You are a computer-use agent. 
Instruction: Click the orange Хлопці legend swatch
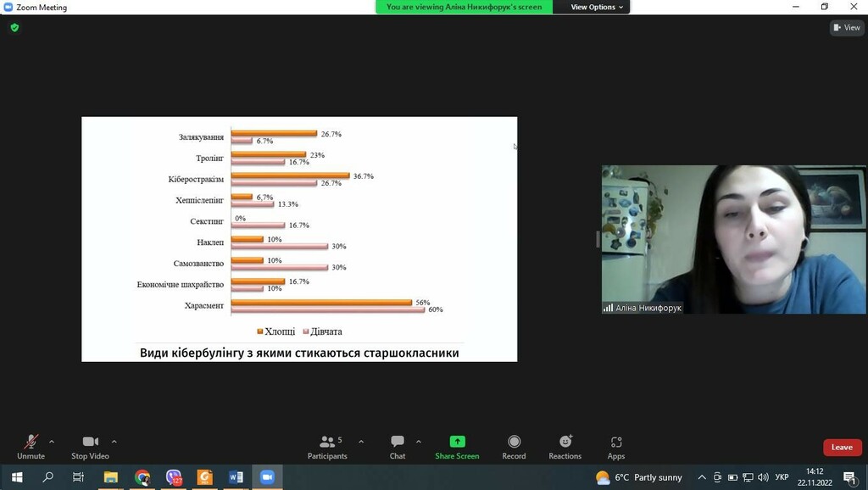[x=259, y=331]
